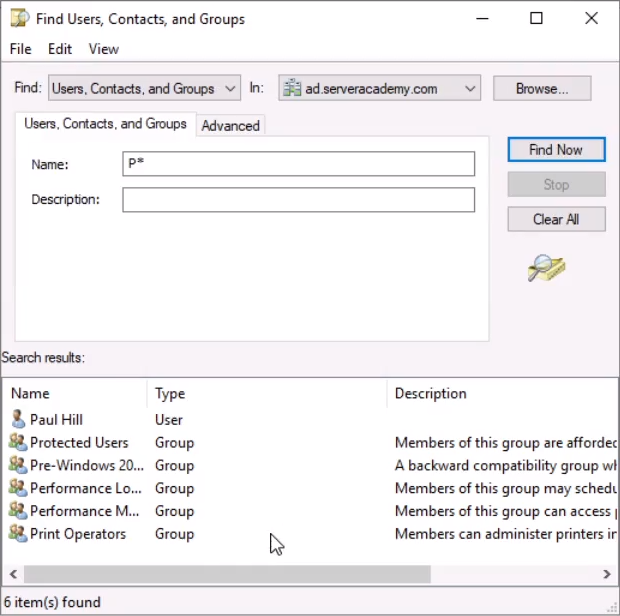Click the Paul Hill user icon
The image size is (620, 616).
(x=18, y=420)
